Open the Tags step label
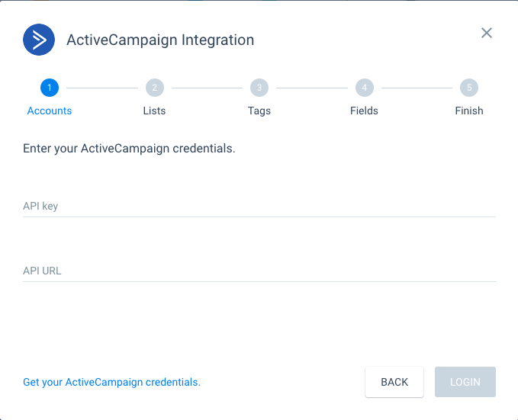 pos(259,111)
